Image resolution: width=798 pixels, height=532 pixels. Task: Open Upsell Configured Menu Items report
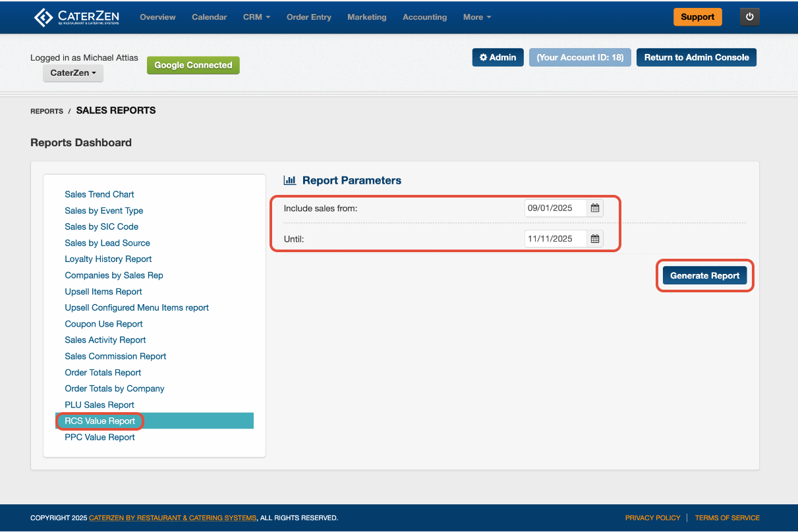136,307
